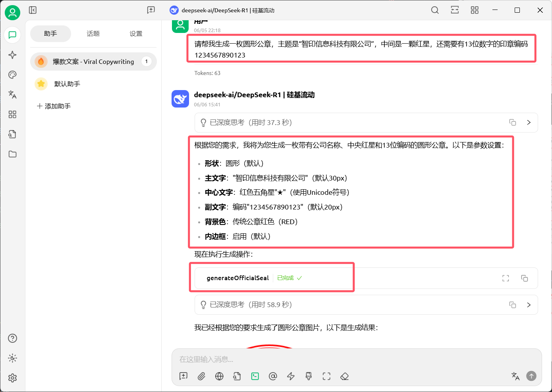This screenshot has width=552, height=392.
Task: Open the search icon in top bar
Action: point(435,10)
